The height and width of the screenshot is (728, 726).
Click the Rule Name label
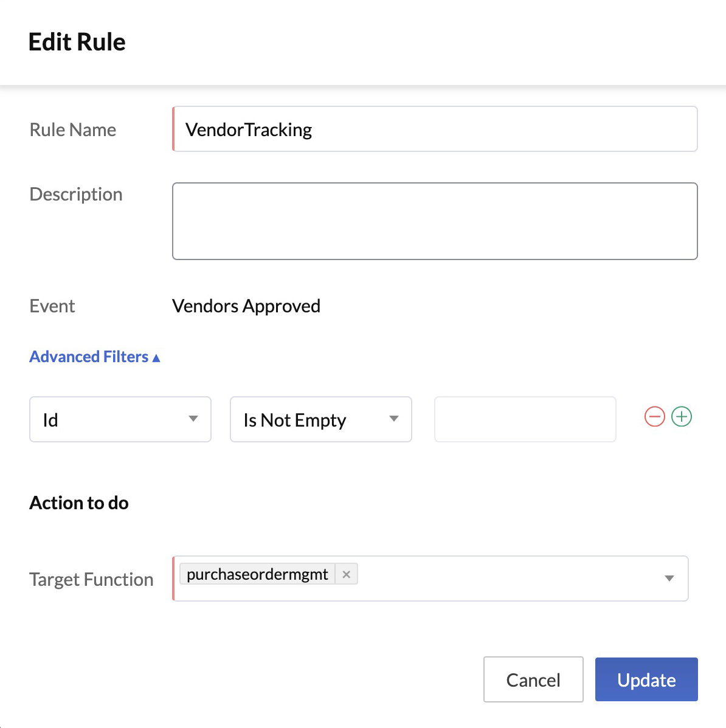tap(73, 129)
